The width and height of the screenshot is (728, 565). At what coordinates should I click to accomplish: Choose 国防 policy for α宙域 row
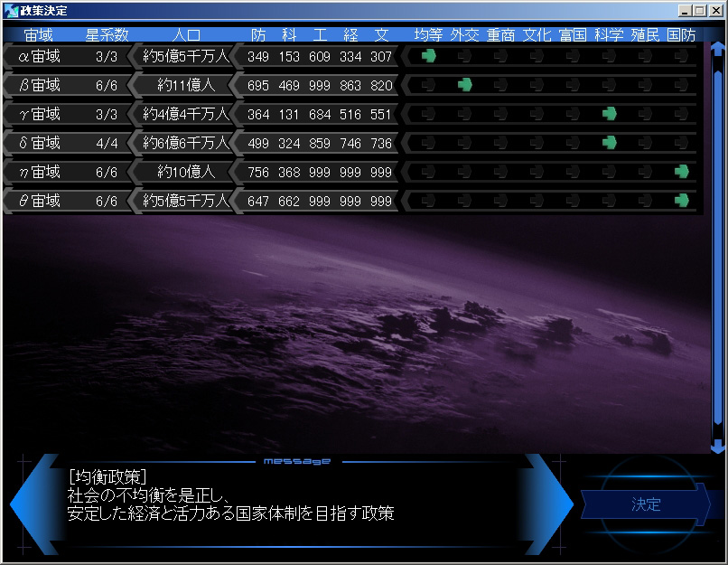(x=681, y=56)
